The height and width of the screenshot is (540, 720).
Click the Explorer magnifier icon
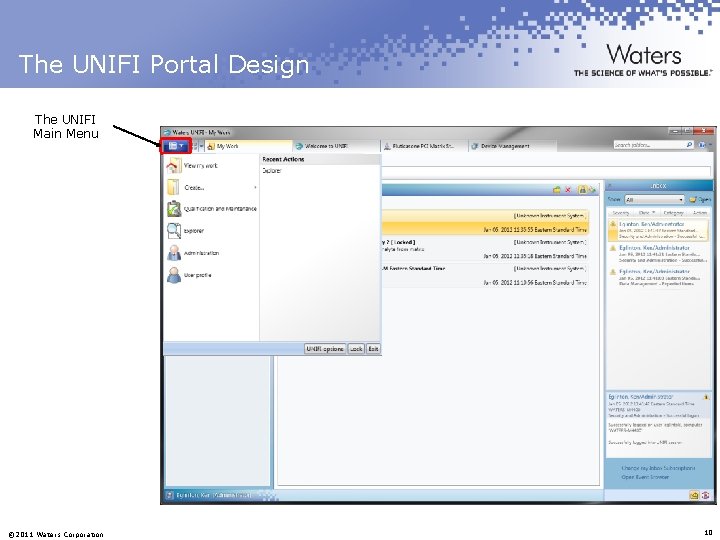pyautogui.click(x=174, y=231)
